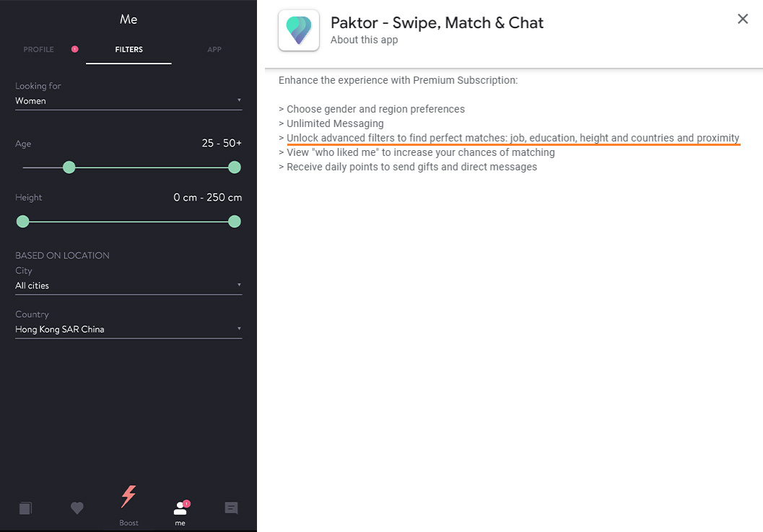Open the me profile icon

[x=180, y=508]
